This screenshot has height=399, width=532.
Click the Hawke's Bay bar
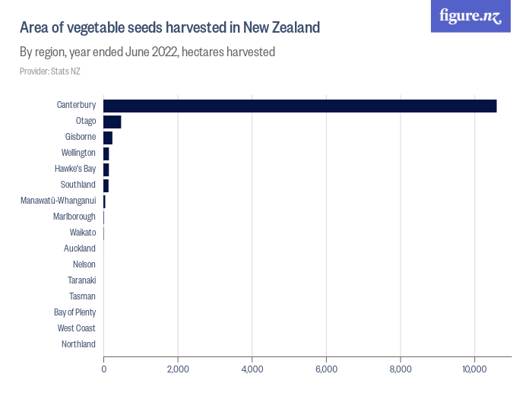[x=106, y=169]
